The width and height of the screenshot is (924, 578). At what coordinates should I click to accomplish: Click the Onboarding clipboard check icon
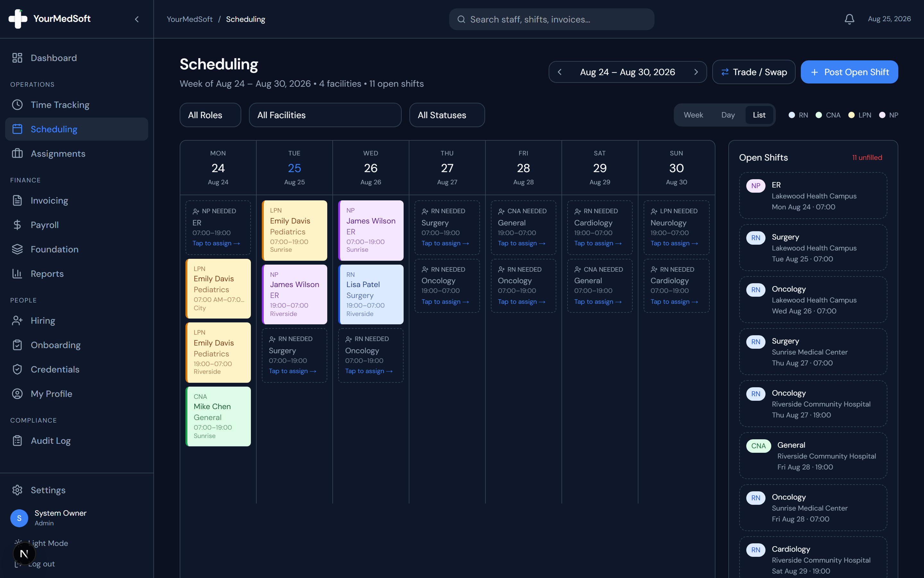17,345
